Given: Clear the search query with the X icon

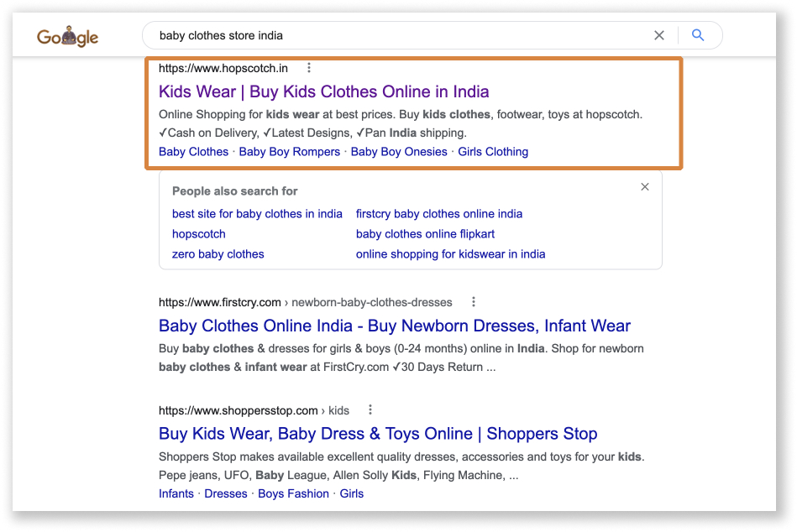Looking at the screenshot, I should [658, 35].
